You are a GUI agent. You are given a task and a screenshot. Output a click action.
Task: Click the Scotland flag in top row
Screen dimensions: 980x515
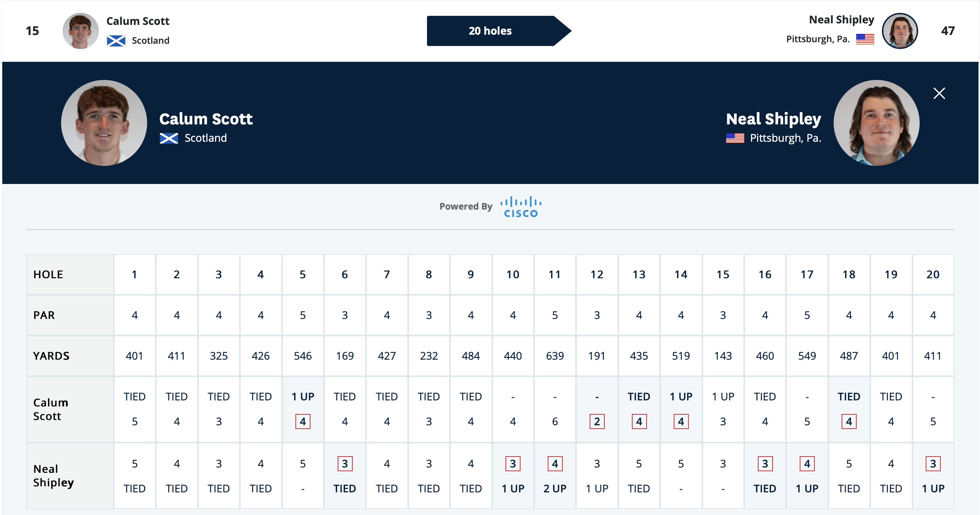click(116, 40)
